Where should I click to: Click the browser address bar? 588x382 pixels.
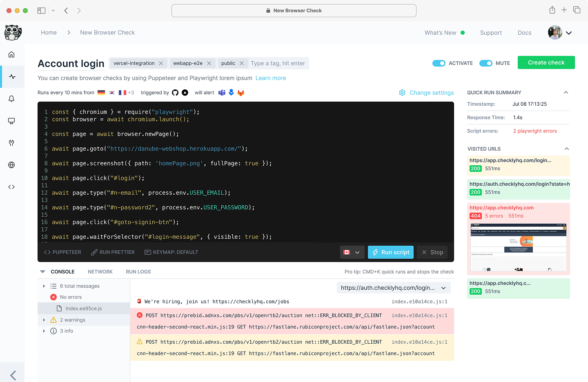pos(294,11)
